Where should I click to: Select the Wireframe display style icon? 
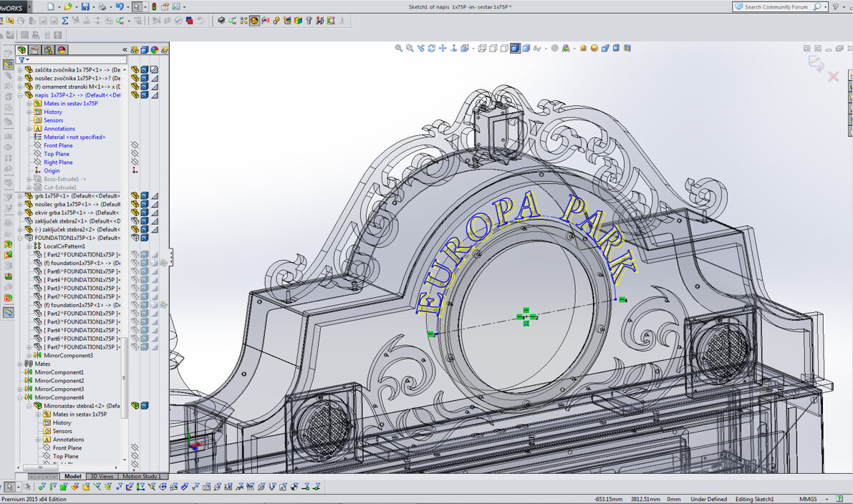[482, 49]
